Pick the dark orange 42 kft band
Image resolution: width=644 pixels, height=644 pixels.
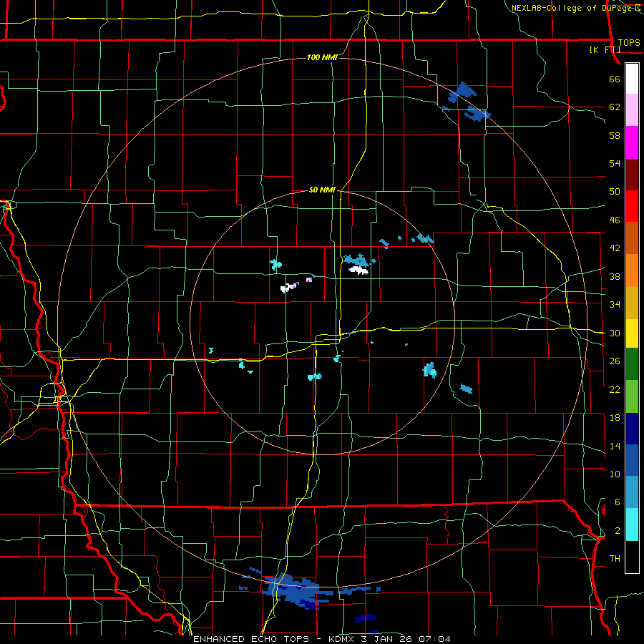point(632,238)
